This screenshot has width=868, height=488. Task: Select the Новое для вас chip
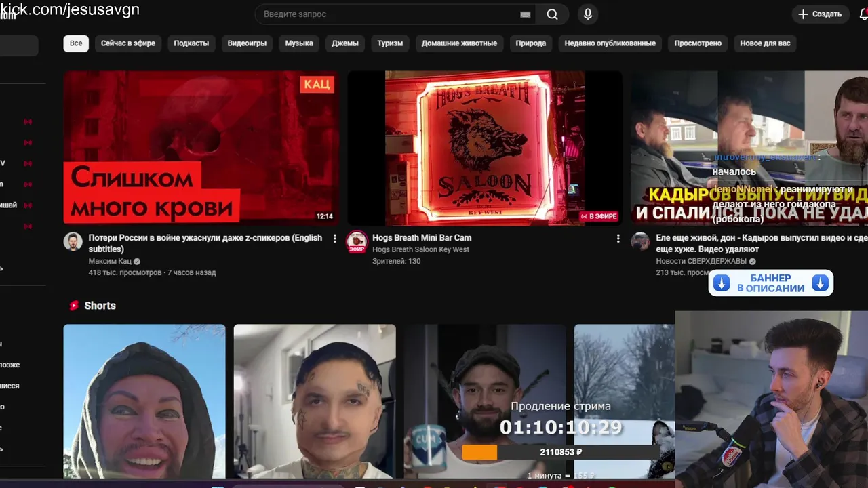coord(765,43)
